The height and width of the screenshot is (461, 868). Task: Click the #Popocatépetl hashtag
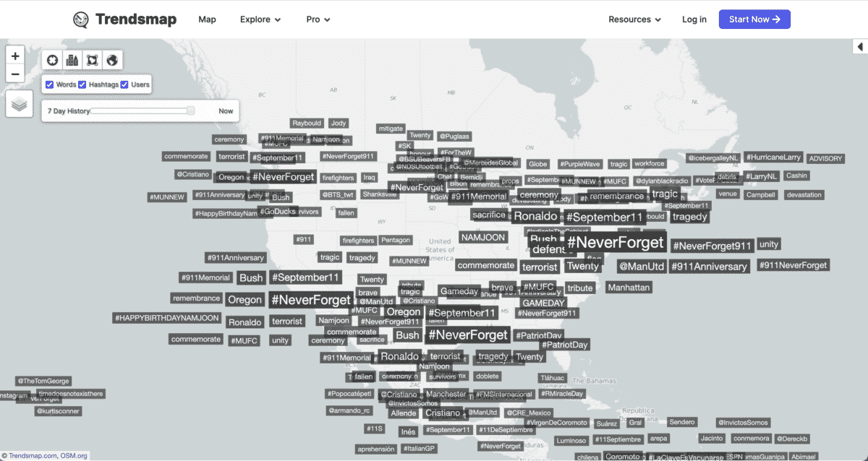pos(350,394)
